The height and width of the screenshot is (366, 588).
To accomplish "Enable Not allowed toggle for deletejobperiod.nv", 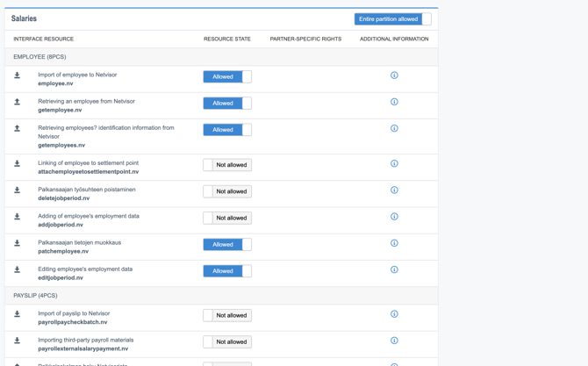I will 227,191.
